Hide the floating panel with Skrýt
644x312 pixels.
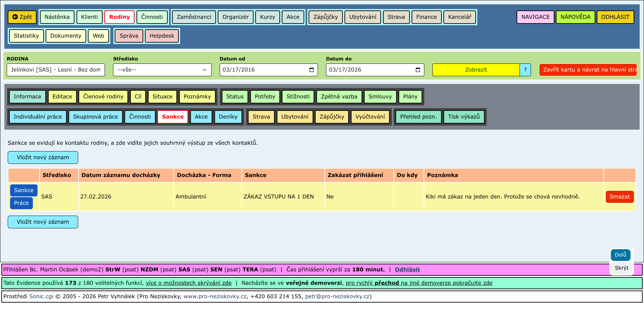(x=621, y=268)
